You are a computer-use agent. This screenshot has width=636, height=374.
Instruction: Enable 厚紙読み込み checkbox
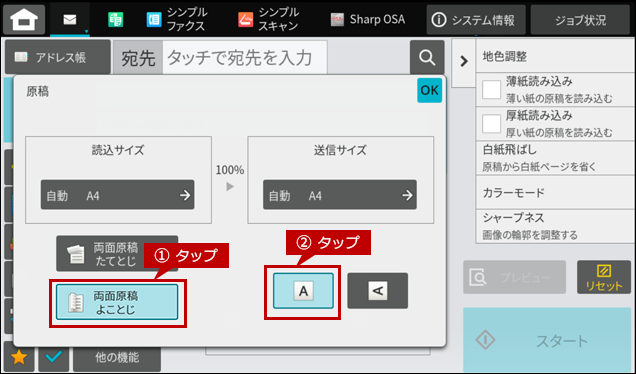pyautogui.click(x=491, y=124)
